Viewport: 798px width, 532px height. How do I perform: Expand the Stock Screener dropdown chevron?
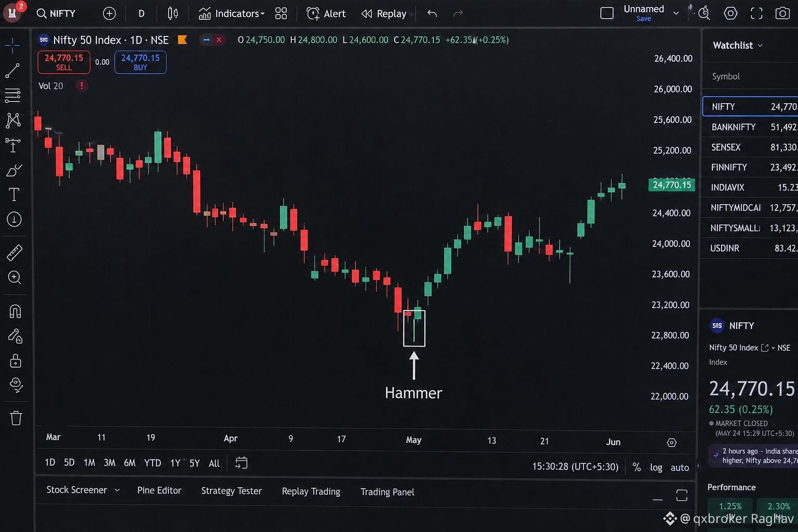[117, 490]
